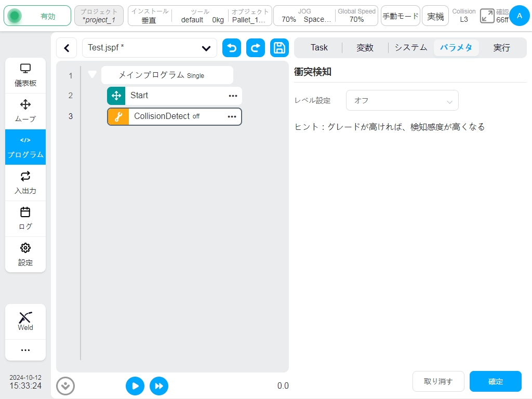Click the Global Speed 70% control
The height and width of the screenshot is (399, 532).
356,16
